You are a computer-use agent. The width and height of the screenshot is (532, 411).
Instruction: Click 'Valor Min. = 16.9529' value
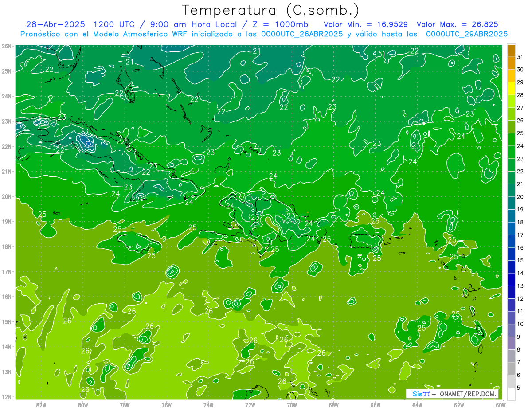point(366,24)
